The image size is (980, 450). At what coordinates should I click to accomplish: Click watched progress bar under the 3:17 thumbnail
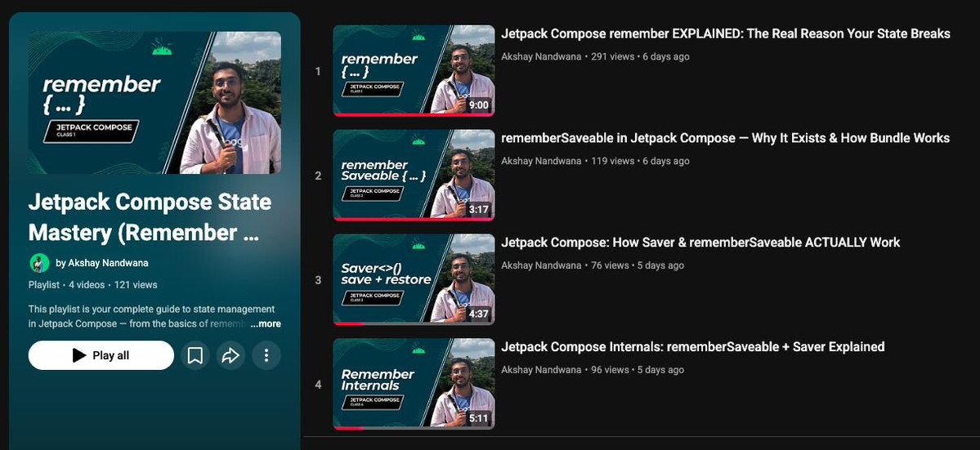coord(414,219)
